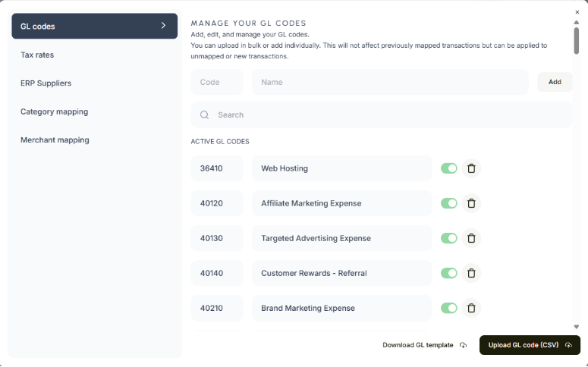Click Upload GL code (CSV) button
This screenshot has width=588, height=367.
529,345
